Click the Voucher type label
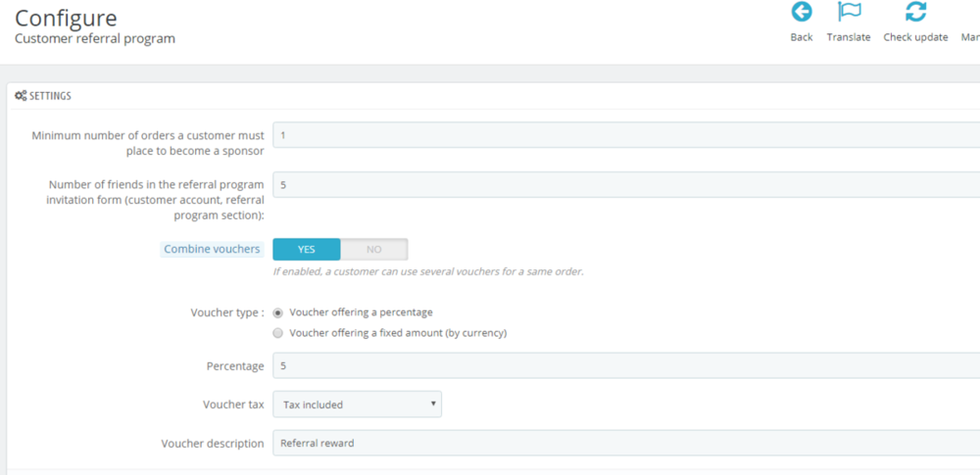The height and width of the screenshot is (475, 980). [x=226, y=313]
